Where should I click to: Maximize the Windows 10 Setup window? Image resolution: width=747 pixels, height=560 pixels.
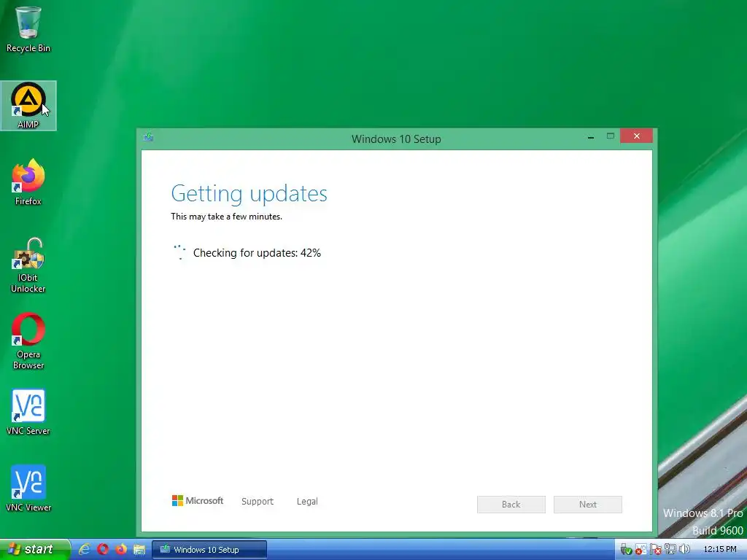tap(611, 136)
